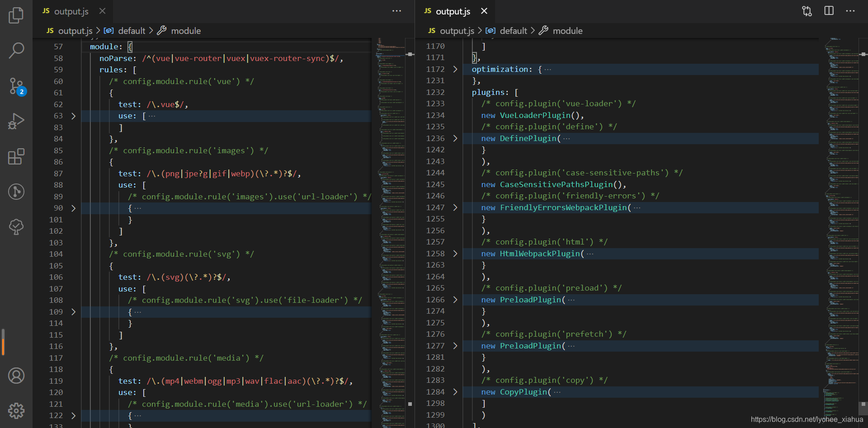The width and height of the screenshot is (868, 428).
Task: Click comment config.plugin('prefetch')
Action: 554,334
